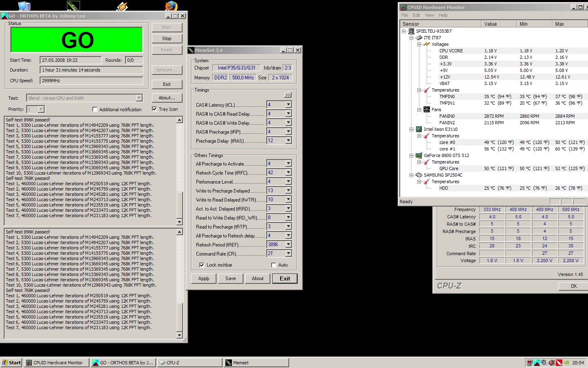The height and width of the screenshot is (368, 588).
Task: Open network connection tray icon
Action: pos(530,363)
